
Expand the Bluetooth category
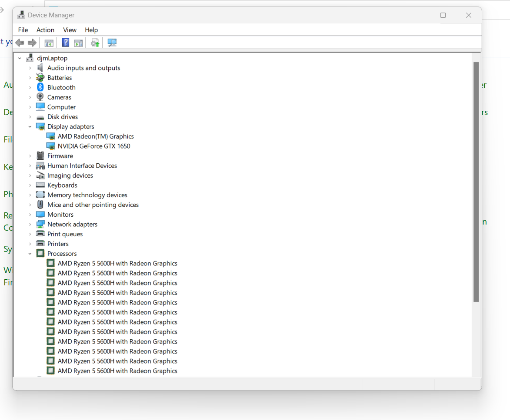(30, 87)
